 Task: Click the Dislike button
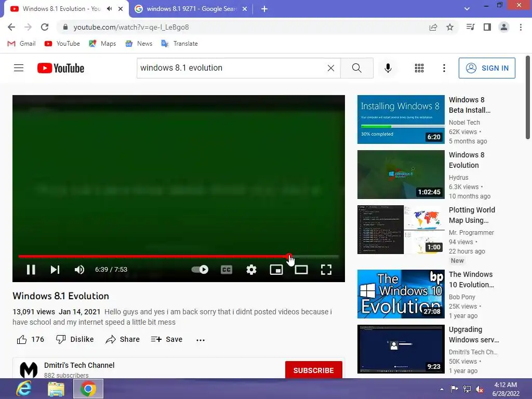[x=75, y=339]
